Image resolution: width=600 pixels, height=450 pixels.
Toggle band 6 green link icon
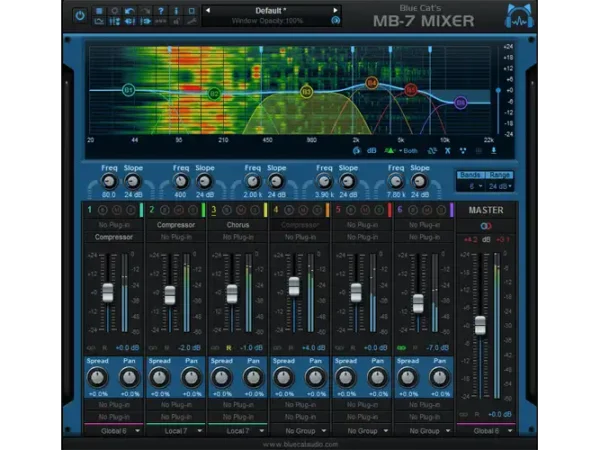click(401, 348)
